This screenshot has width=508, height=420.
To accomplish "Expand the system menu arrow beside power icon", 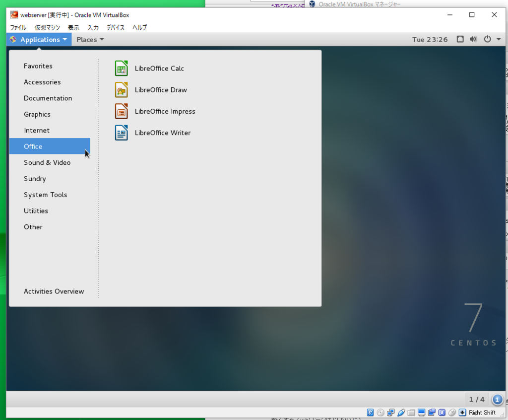I will 499,39.
